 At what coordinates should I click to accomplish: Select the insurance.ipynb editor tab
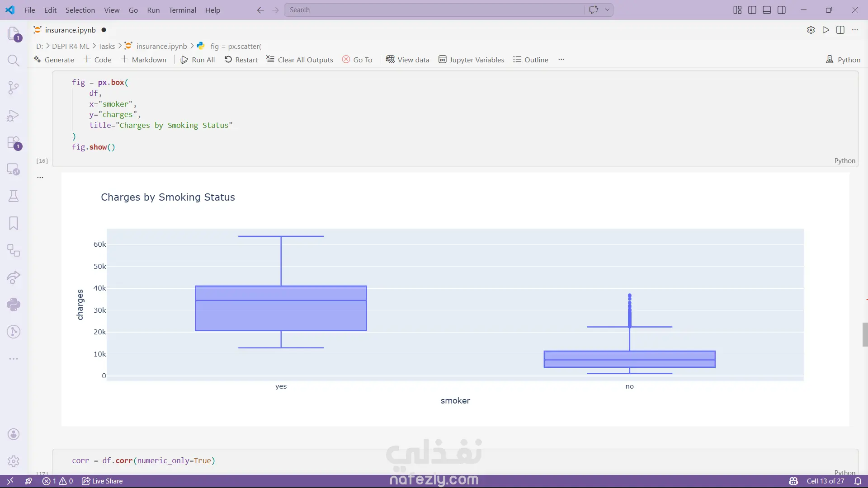(70, 30)
